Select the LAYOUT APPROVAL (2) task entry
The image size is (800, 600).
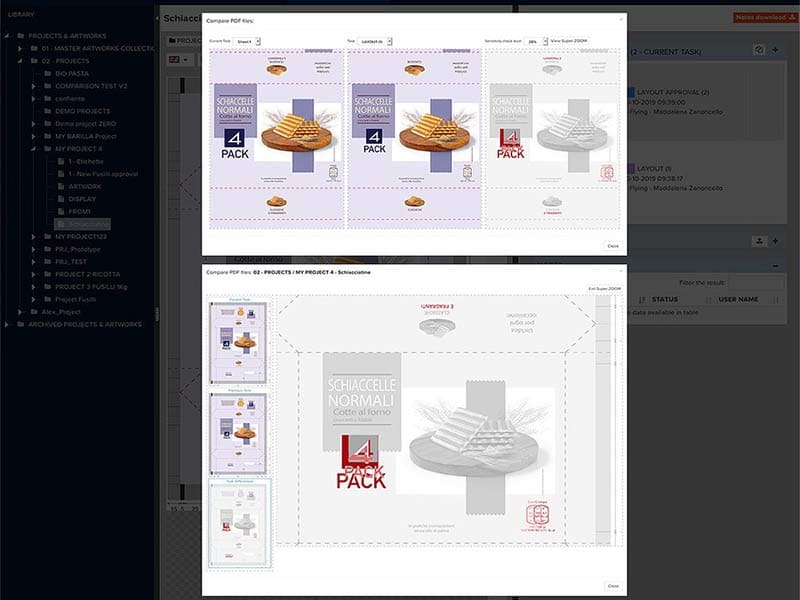click(x=672, y=92)
